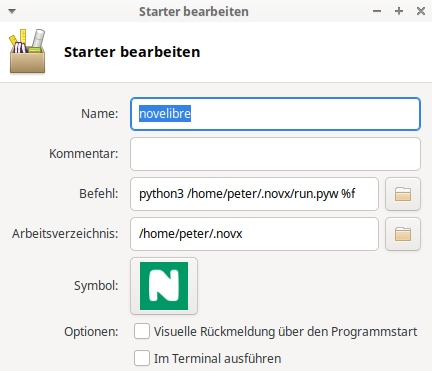Click the Arbeitsverzeichnis field /home/peter/.novx
The width and height of the screenshot is (432, 371).
pos(254,234)
